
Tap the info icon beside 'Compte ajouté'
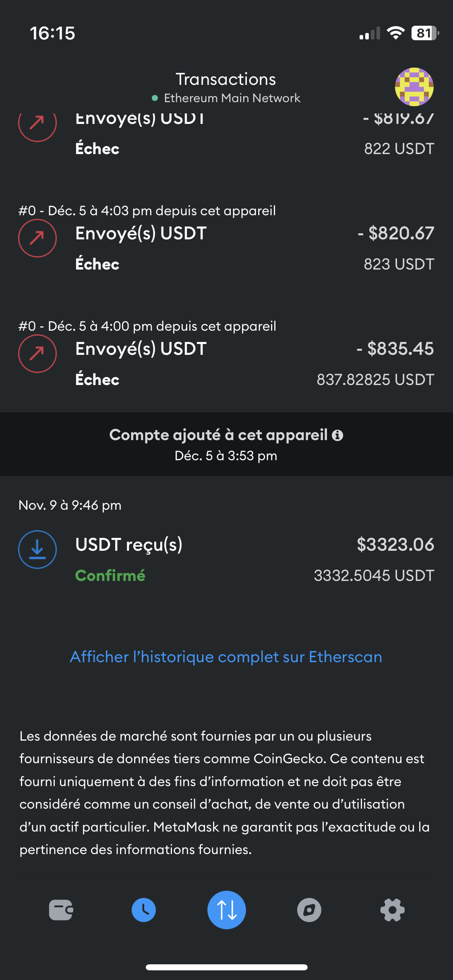pos(338,435)
